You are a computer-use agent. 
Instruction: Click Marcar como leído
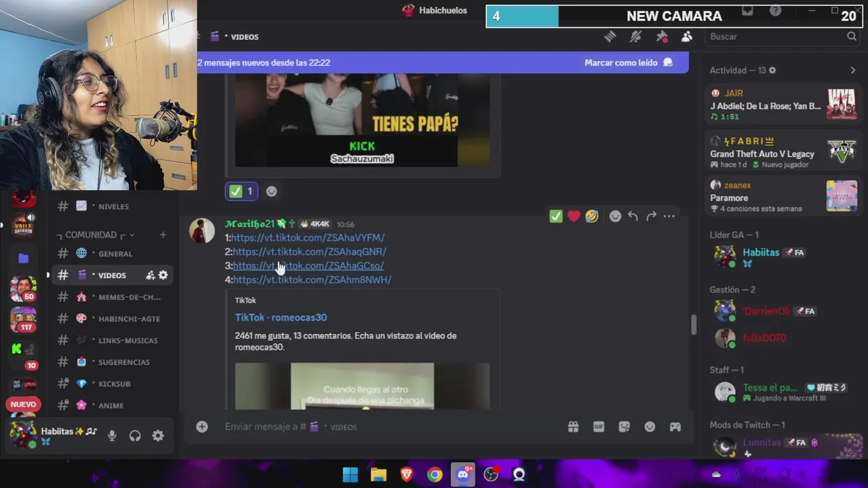pos(628,62)
